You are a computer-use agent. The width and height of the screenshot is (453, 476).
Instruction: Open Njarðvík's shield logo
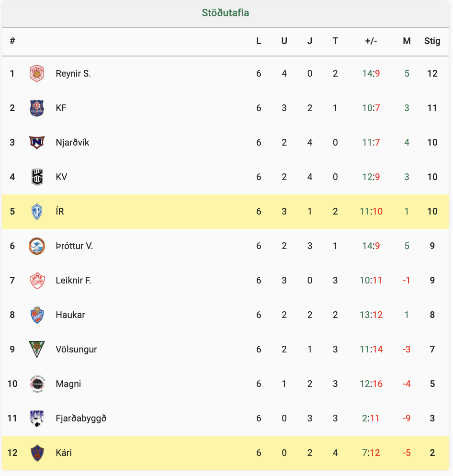[x=37, y=142]
